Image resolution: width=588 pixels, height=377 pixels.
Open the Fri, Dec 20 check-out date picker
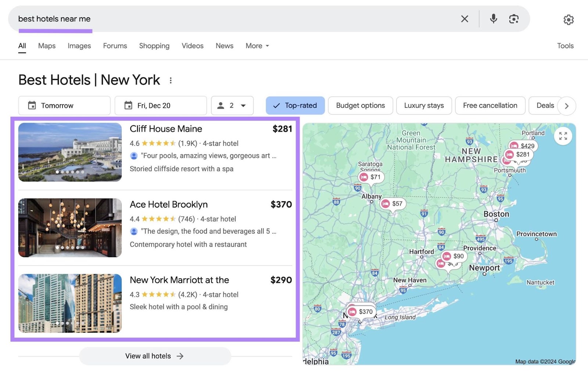tap(161, 105)
